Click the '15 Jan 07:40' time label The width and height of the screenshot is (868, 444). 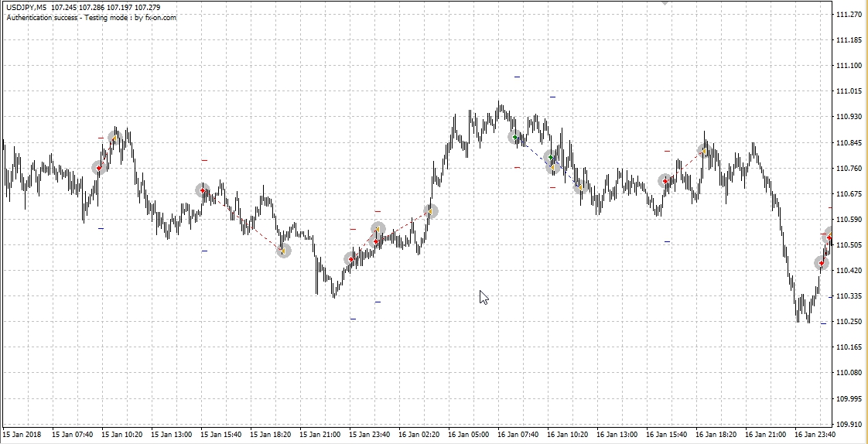click(72, 435)
